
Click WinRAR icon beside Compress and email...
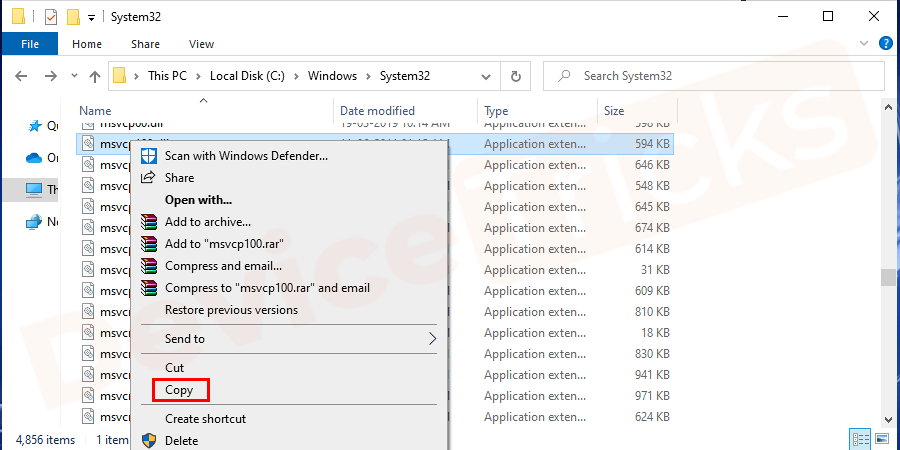149,266
